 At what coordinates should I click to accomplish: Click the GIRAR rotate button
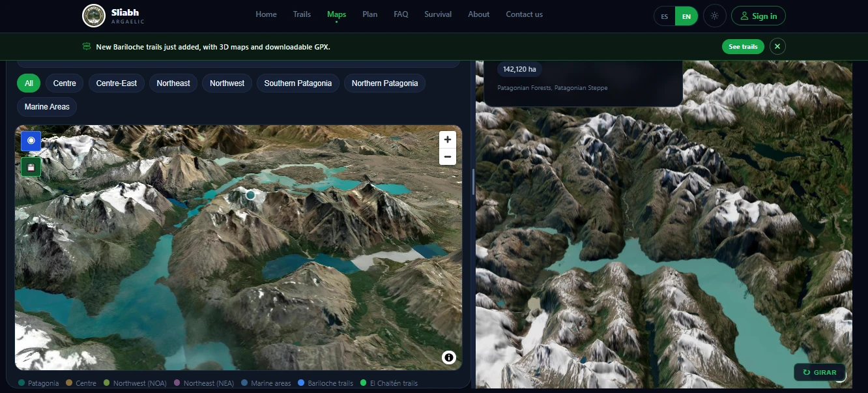coord(819,372)
